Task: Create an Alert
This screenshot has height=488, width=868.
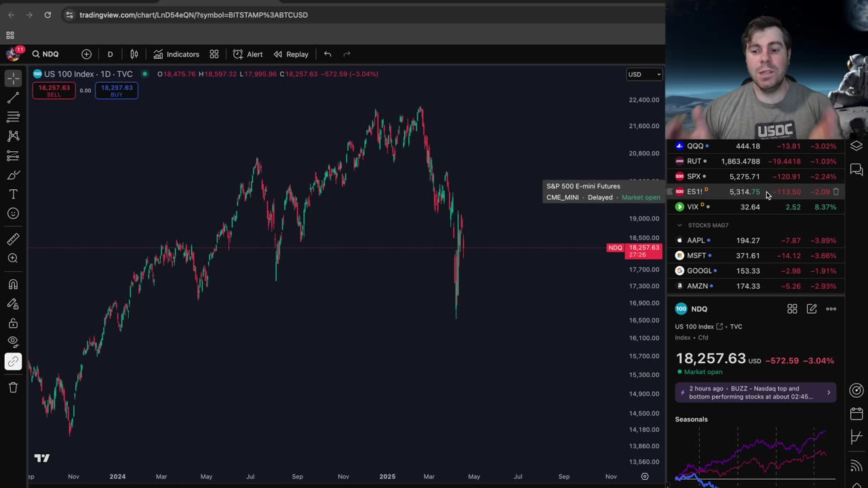Action: click(x=248, y=54)
